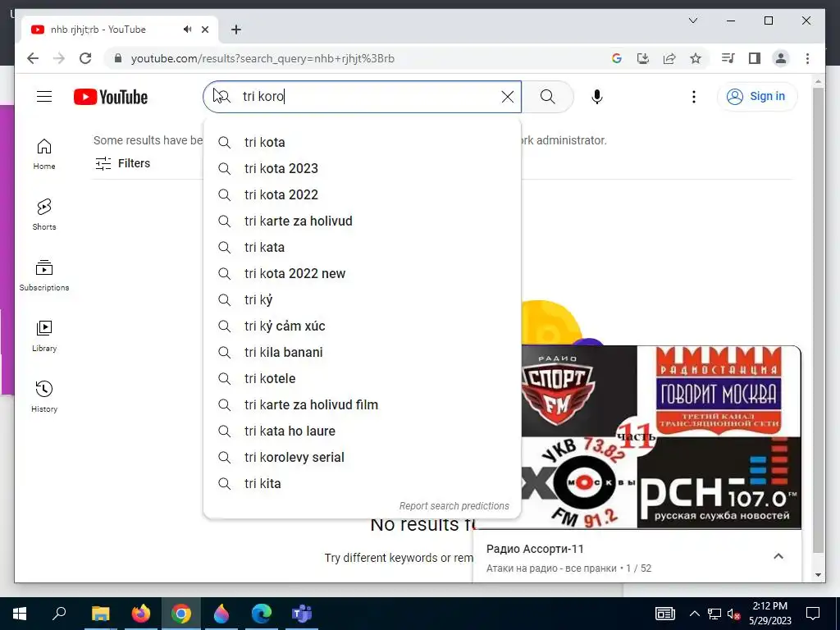Select suggestion 'tri kata ho laure'

[x=362, y=431]
